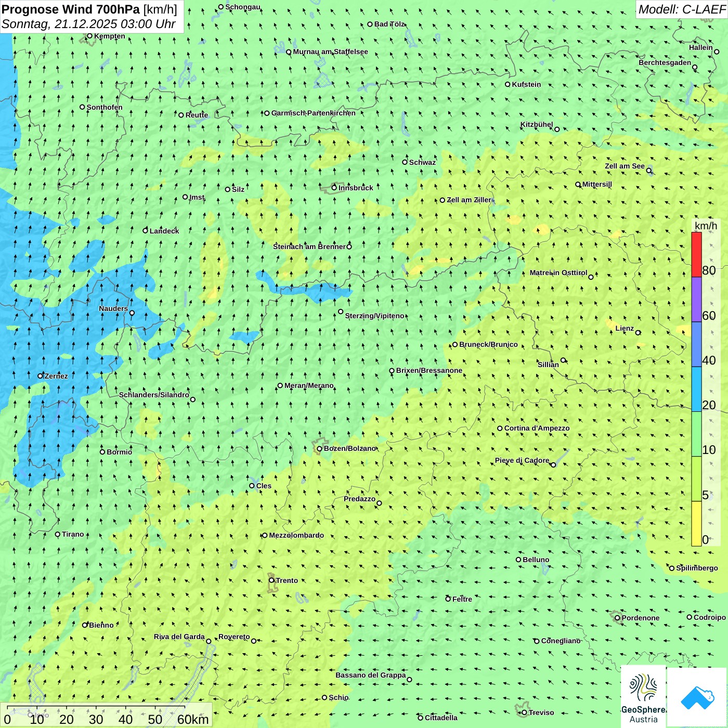The image size is (728, 728).
Task: Click the Pordenone city label
Action: [641, 618]
